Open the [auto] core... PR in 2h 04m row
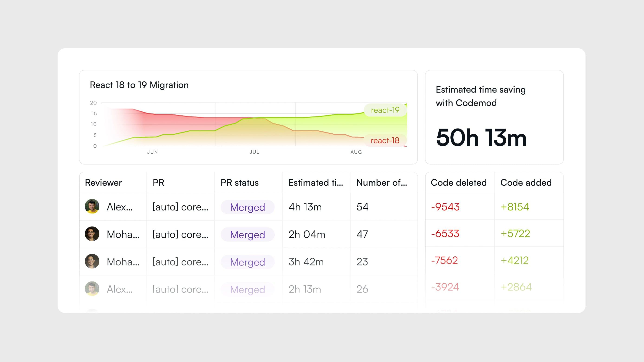Image resolution: width=644 pixels, height=362 pixels. pyautogui.click(x=180, y=234)
